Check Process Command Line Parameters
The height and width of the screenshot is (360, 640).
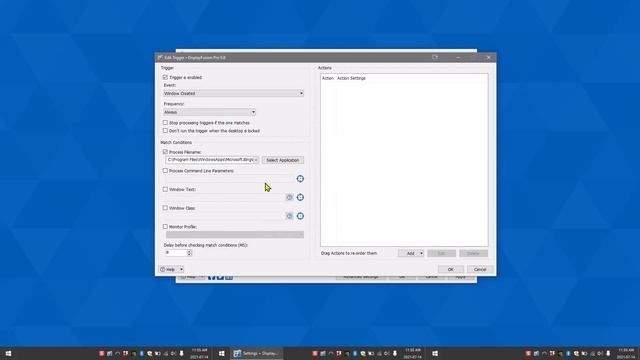coord(165,171)
